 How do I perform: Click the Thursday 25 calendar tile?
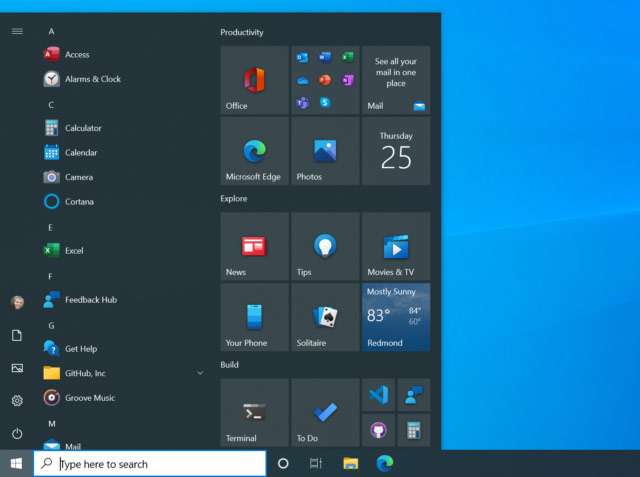(x=396, y=151)
